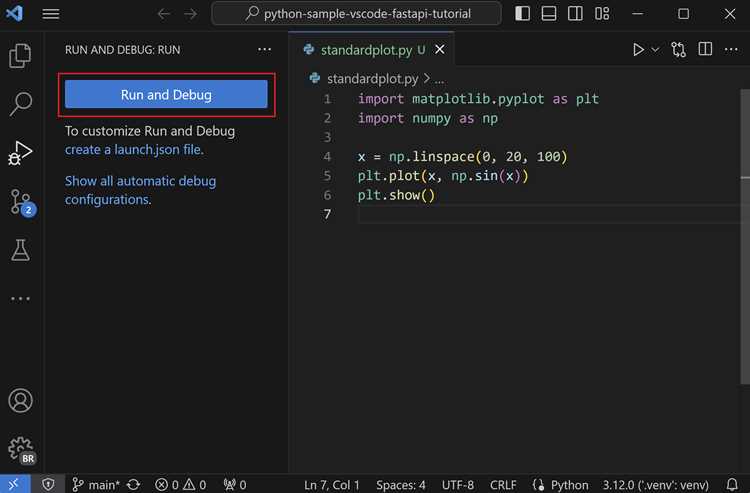Open Source Control view with 2 changes
The height and width of the screenshot is (493, 750).
22,202
